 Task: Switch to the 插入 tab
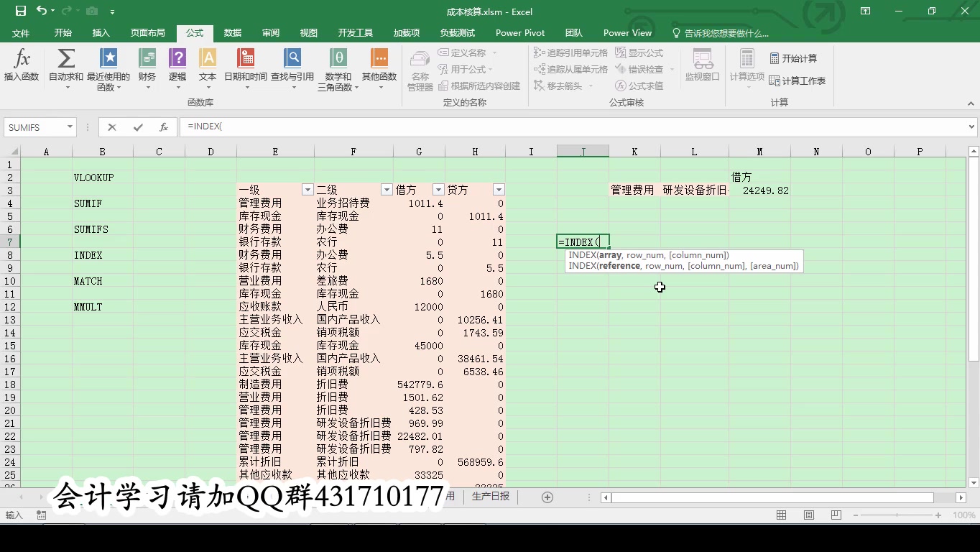[101, 33]
